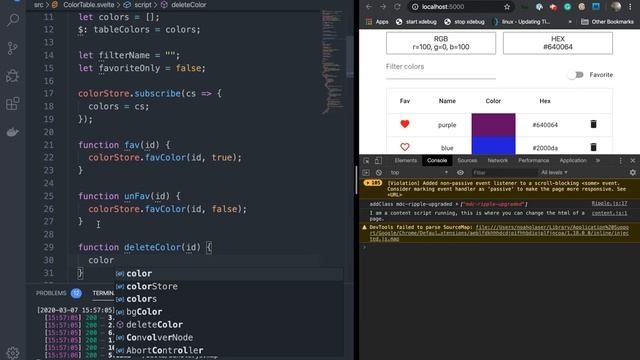Viewport: 640px width, 360px height.
Task: Switch to the Sources tab
Action: pos(467,161)
